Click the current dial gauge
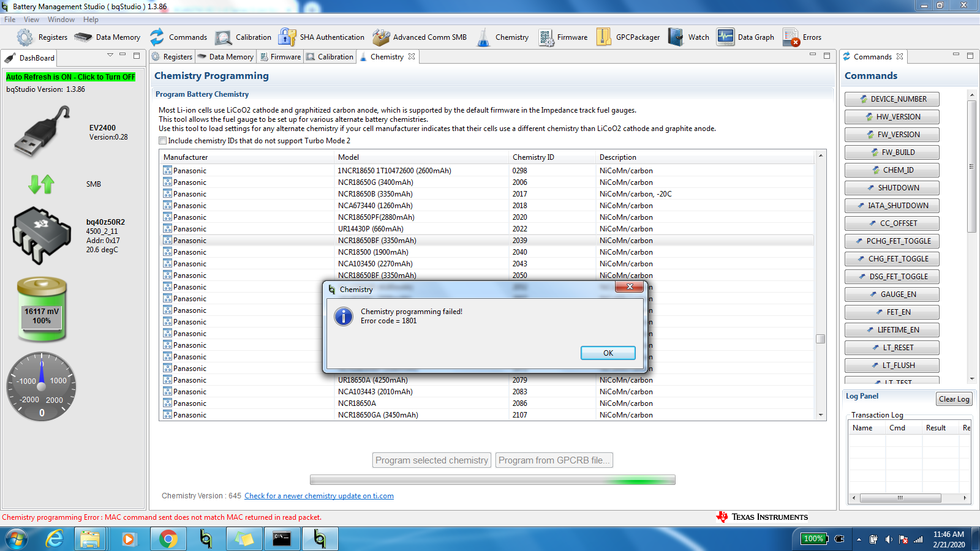This screenshot has width=980, height=551. coord(42,386)
